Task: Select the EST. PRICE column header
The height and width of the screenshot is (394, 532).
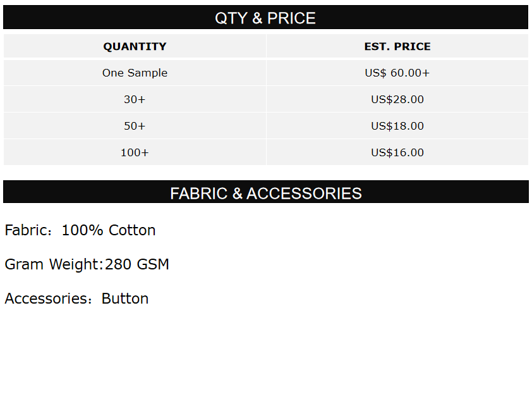Action: tap(397, 46)
